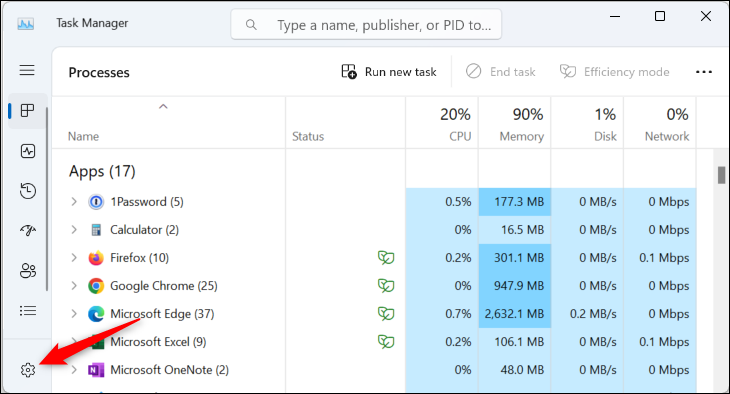
Task: Select the Processes sidebar icon
Action: (x=27, y=111)
